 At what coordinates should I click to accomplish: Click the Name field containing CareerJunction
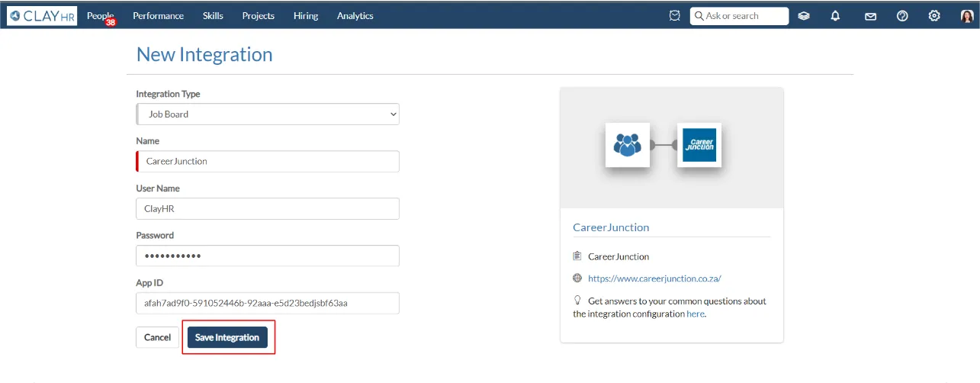268,162
